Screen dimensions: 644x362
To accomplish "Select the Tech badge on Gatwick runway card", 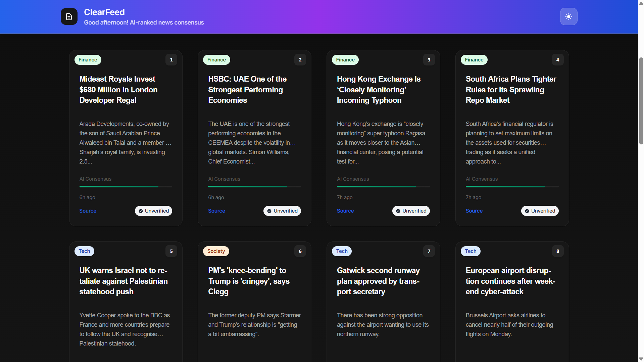I will [341, 251].
